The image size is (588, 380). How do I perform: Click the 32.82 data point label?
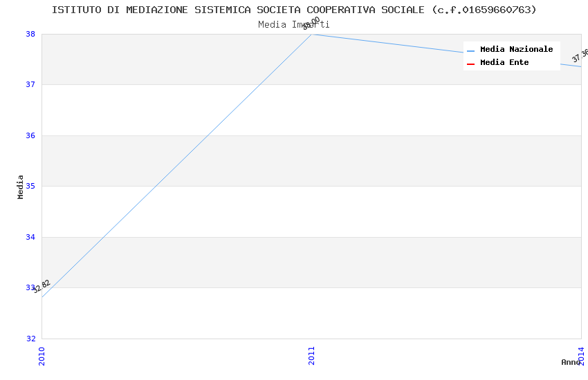[42, 286]
